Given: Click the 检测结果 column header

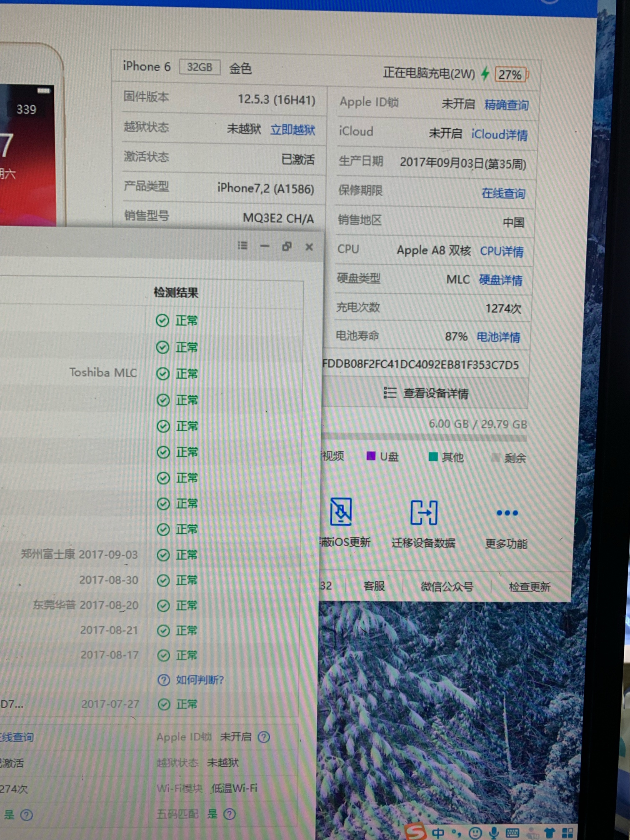Looking at the screenshot, I should 176,292.
